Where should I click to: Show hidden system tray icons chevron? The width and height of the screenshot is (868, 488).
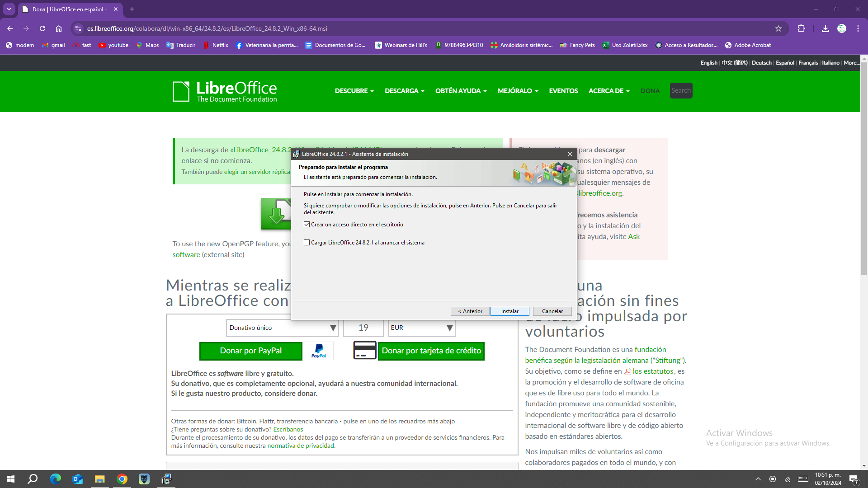(758, 479)
